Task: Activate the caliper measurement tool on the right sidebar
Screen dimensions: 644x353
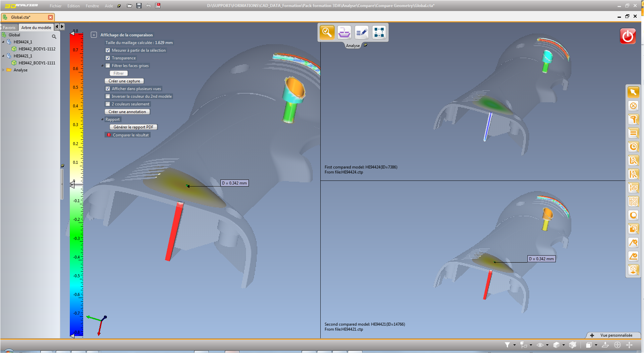Action: click(633, 119)
